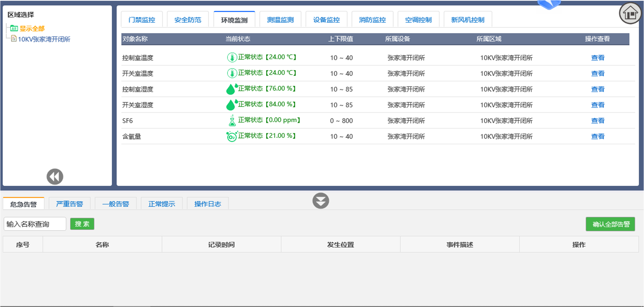The width and height of the screenshot is (644, 307).
Task: Select 显示全部 folder icon in tree
Action: tap(14, 28)
